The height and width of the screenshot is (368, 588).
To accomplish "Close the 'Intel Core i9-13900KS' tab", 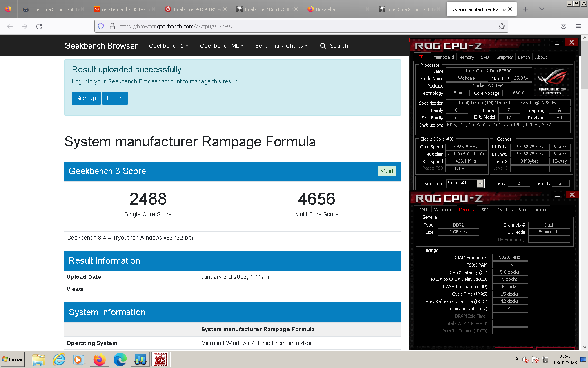I will [225, 9].
